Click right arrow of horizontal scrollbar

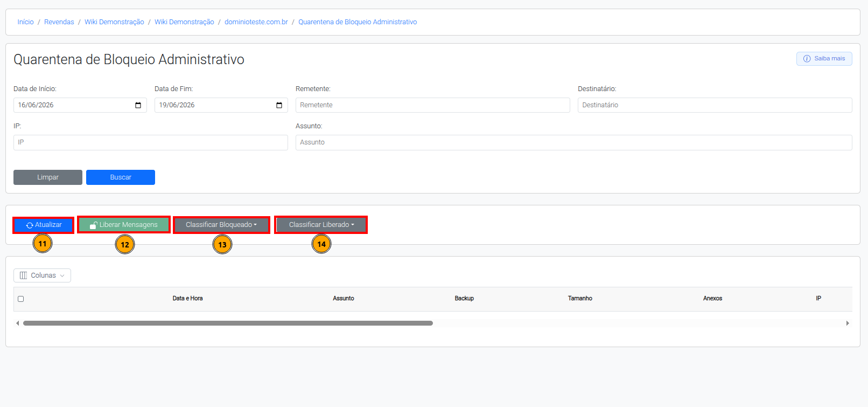click(x=848, y=323)
